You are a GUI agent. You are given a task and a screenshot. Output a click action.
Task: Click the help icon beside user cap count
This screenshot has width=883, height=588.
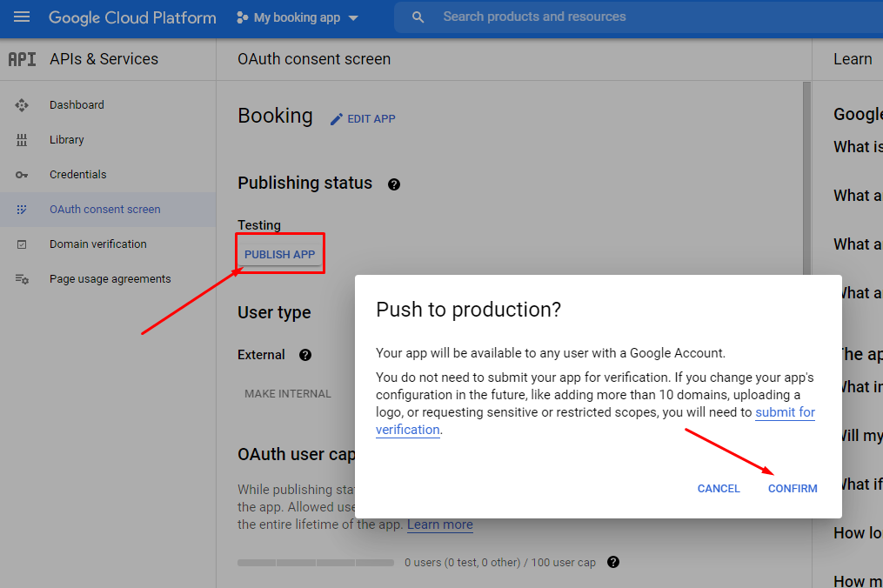(x=613, y=562)
